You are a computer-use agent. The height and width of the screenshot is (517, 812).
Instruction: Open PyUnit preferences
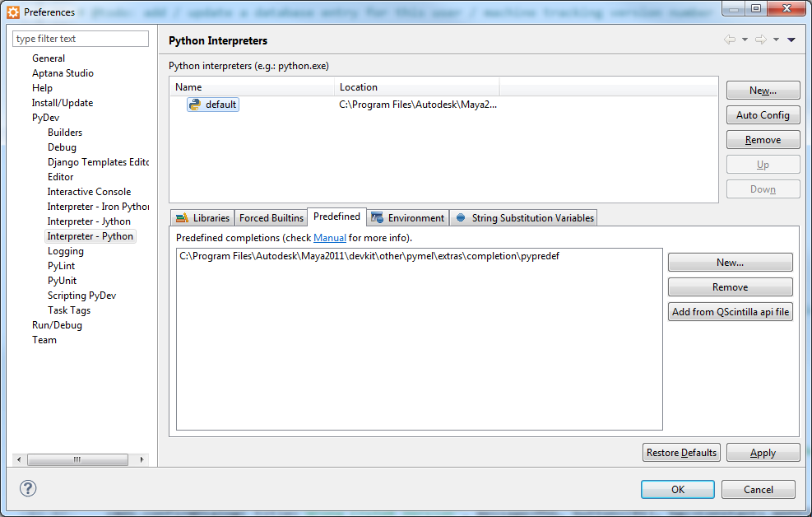tap(62, 281)
